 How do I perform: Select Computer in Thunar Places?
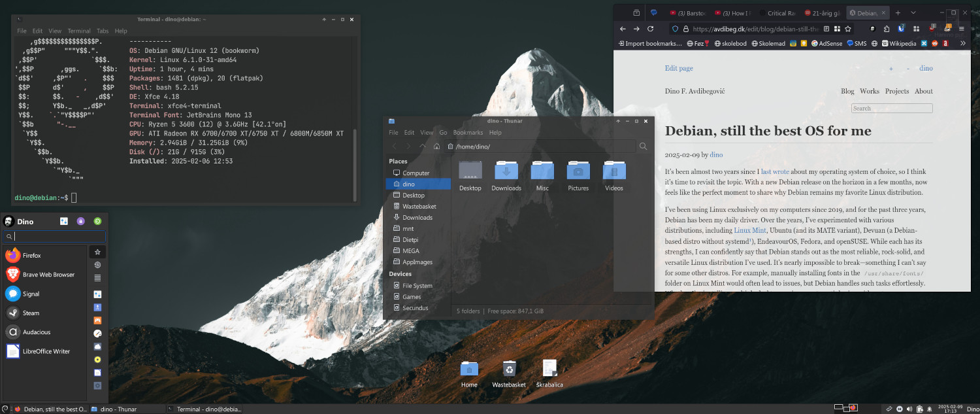point(418,173)
